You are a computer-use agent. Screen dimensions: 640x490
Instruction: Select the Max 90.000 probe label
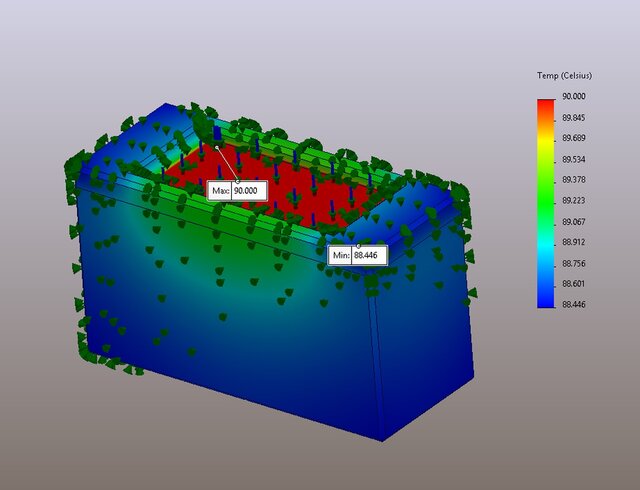[238, 191]
